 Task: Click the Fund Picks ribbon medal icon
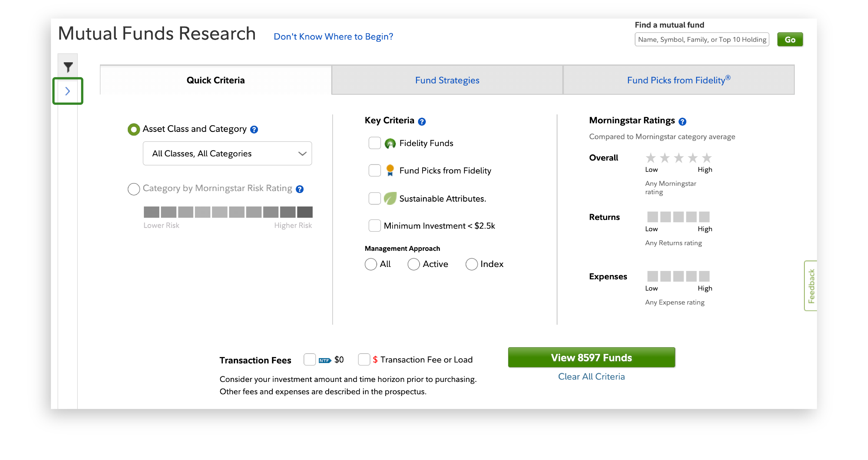tap(390, 170)
